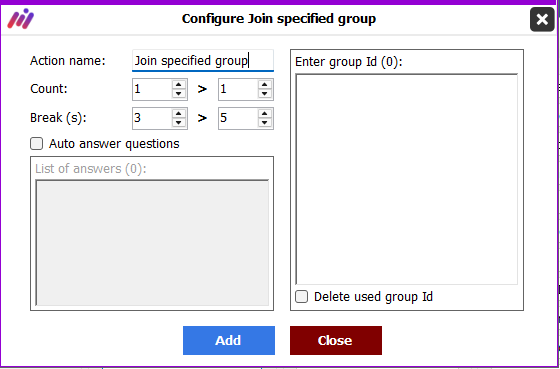Screen dimensions: 560x369
Task: Increase the minimum Break seconds with up arrow
Action: pos(179,114)
